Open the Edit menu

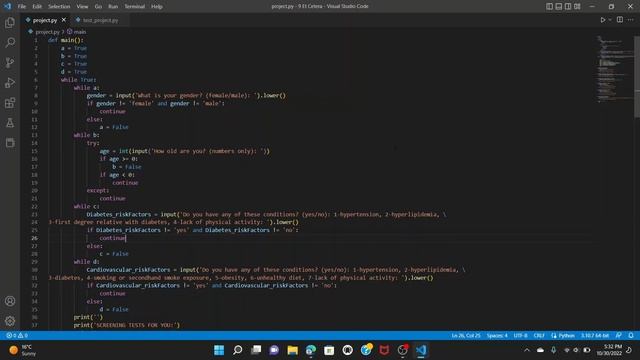point(37,7)
